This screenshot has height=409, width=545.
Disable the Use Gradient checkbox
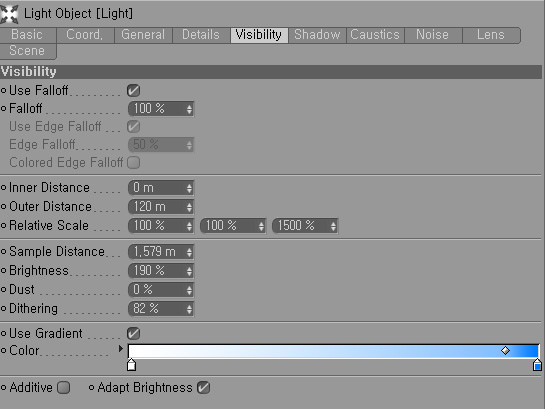click(x=133, y=334)
